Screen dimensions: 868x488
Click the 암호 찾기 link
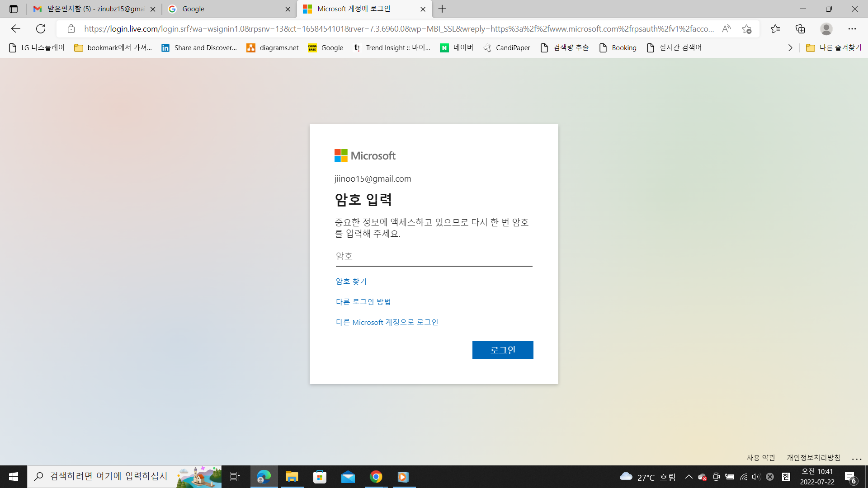click(351, 282)
